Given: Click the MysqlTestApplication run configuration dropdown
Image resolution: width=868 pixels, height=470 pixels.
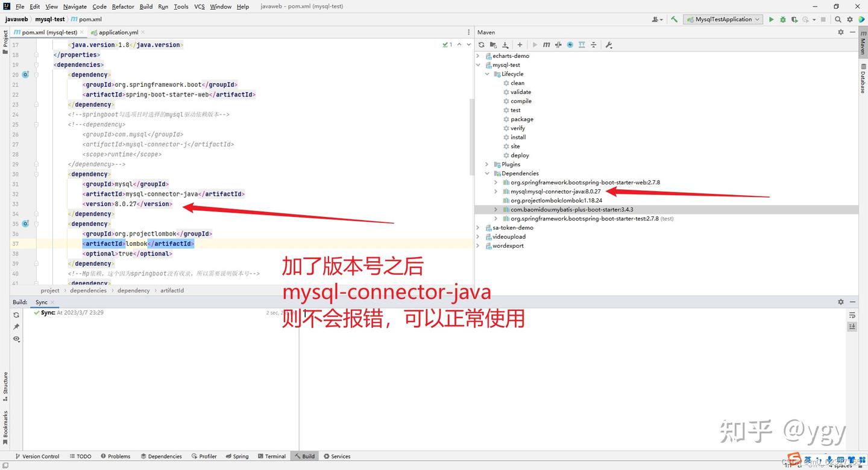Looking at the screenshot, I should coord(723,19).
